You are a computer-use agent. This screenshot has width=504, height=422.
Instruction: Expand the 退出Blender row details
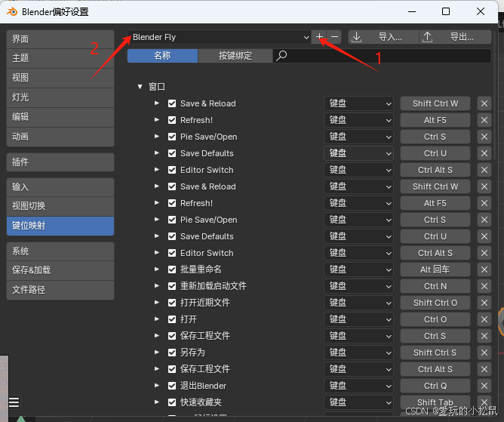pos(156,385)
